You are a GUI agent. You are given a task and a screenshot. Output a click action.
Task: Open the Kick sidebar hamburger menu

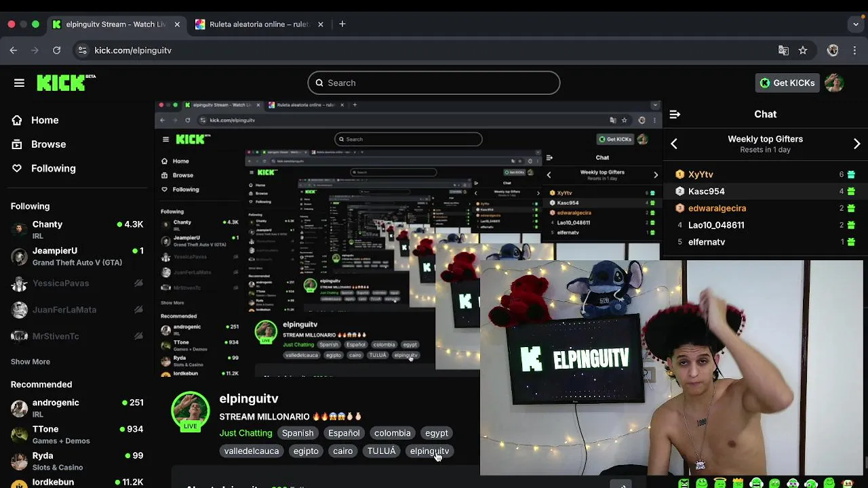(x=19, y=83)
